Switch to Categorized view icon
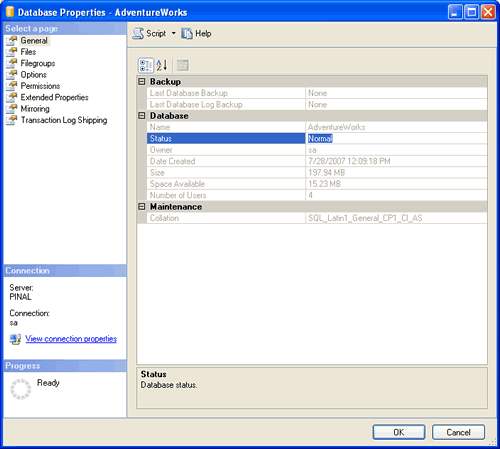500x449 pixels. pos(146,65)
